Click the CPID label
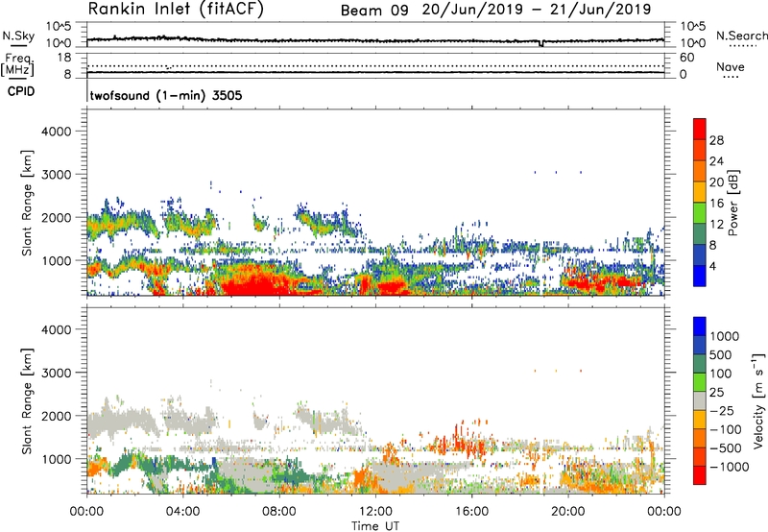This screenshot has height=532, width=768. point(21,91)
